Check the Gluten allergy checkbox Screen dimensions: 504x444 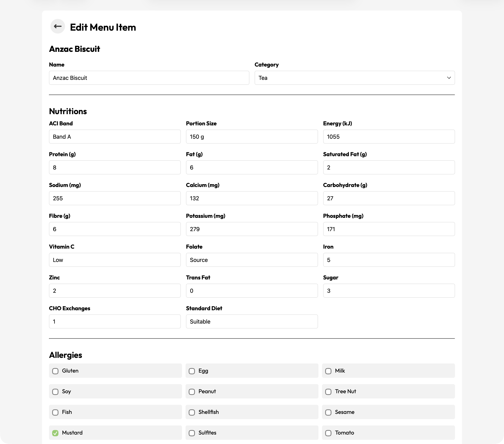tap(55, 371)
